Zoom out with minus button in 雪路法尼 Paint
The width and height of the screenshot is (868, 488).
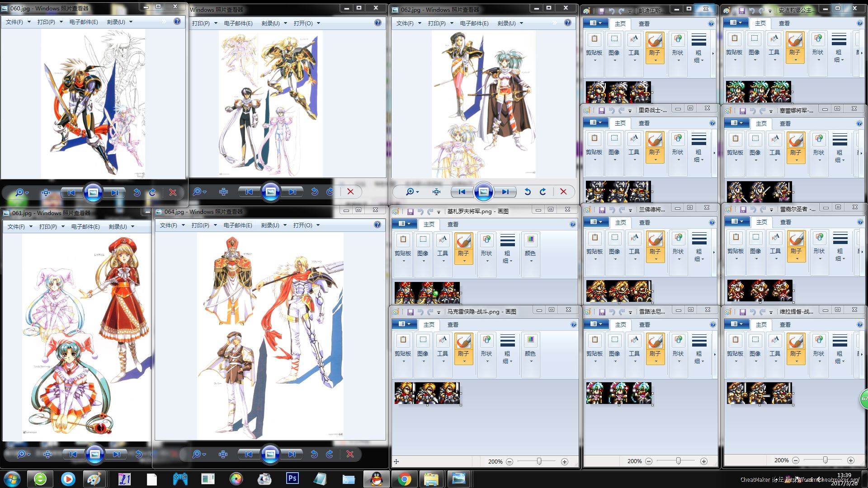[649, 461]
